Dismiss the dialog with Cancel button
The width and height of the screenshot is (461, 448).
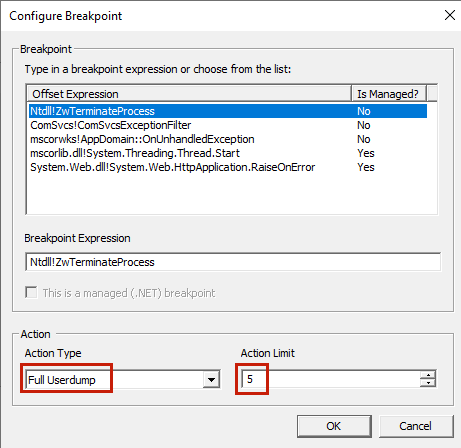click(x=416, y=426)
